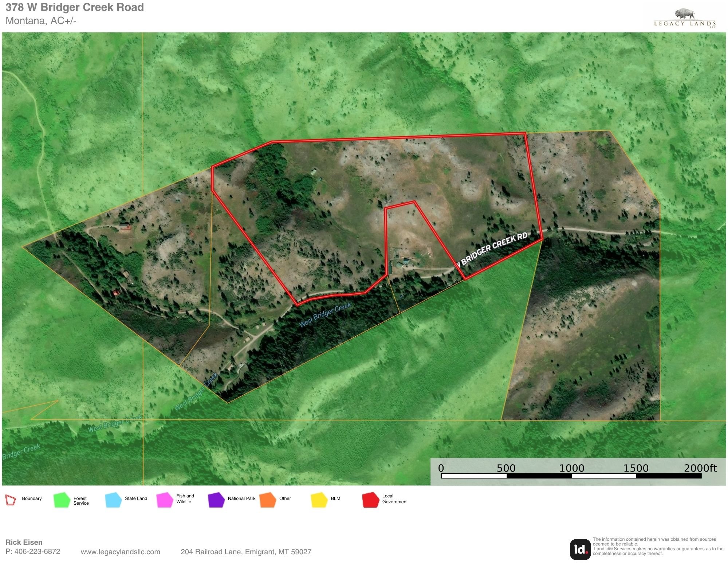Click the phone number 406-223-6872

click(38, 551)
